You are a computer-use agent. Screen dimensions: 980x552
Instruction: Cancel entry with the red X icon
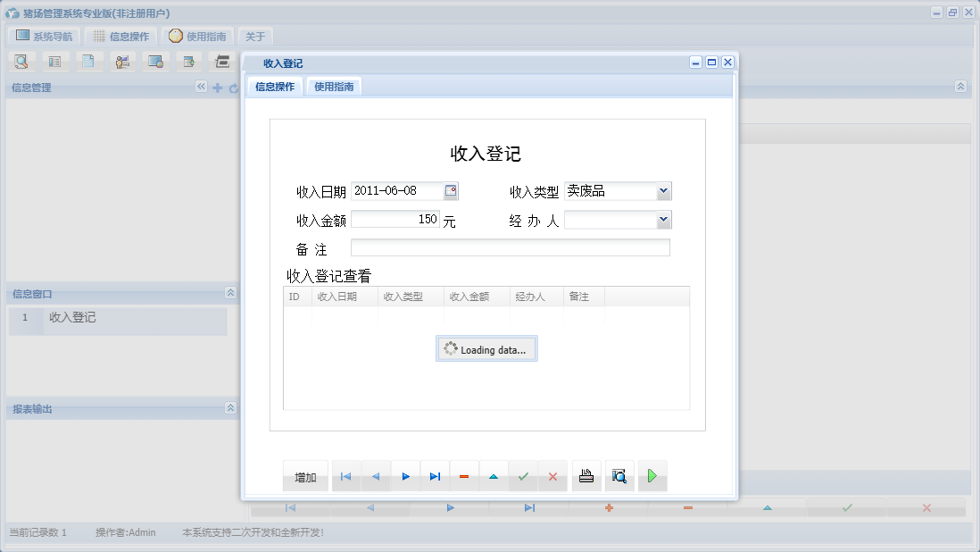click(x=552, y=475)
